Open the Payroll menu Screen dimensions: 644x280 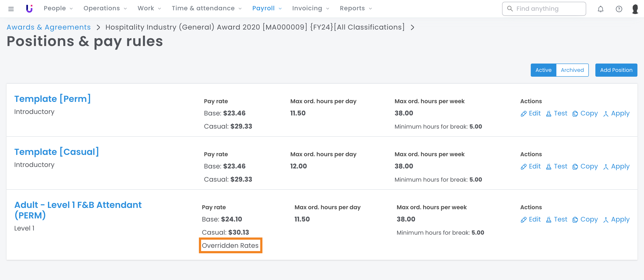pos(267,9)
